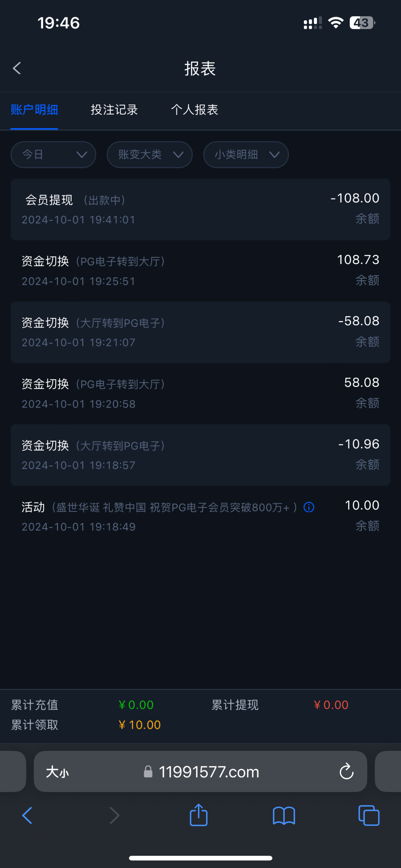The height and width of the screenshot is (868, 401).
Task: Open the 会员提现 -108.00 transaction row
Action: coord(200,209)
